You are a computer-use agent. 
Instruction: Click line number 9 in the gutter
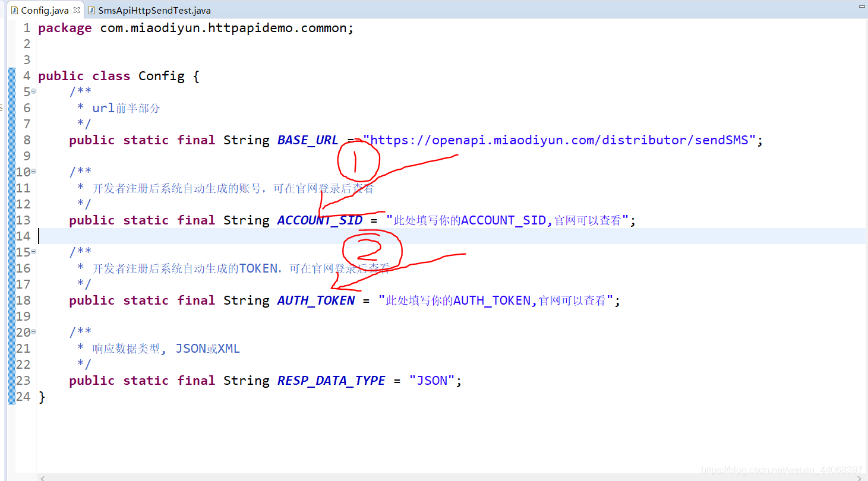click(27, 156)
